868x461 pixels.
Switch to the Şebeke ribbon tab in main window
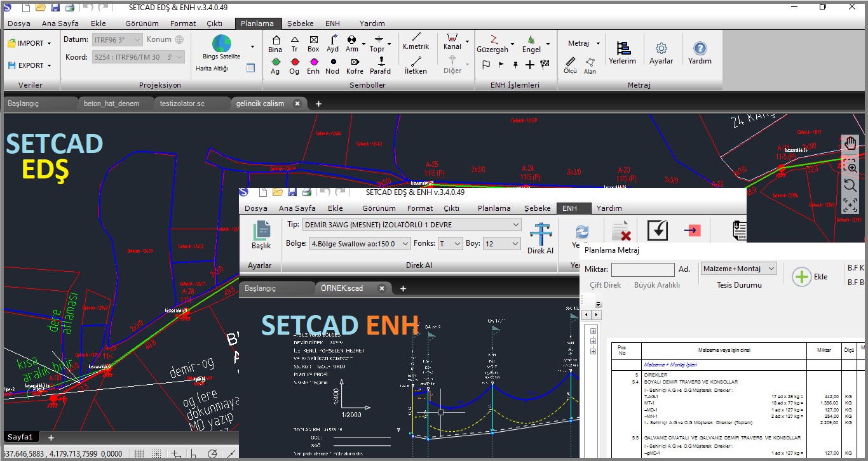[x=301, y=23]
